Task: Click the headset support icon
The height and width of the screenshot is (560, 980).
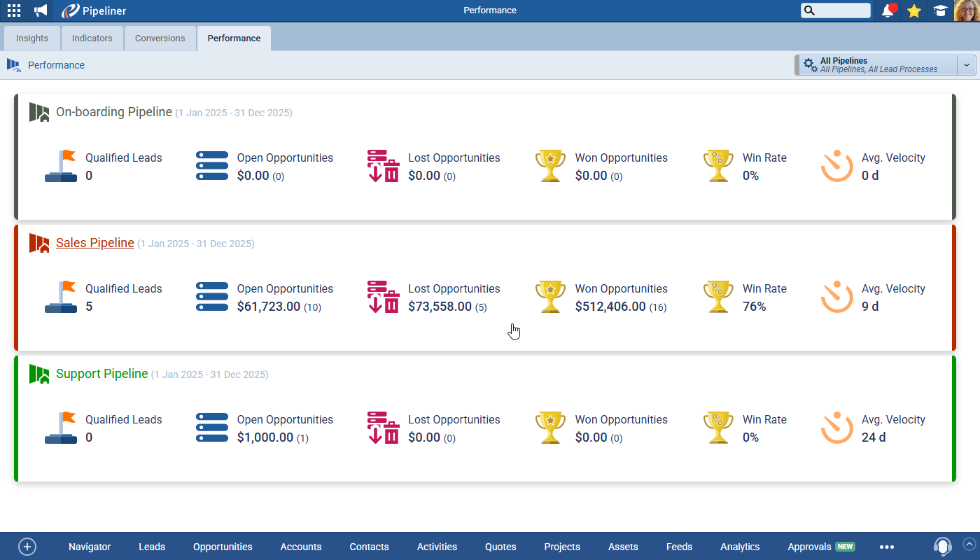Action: pos(943,547)
